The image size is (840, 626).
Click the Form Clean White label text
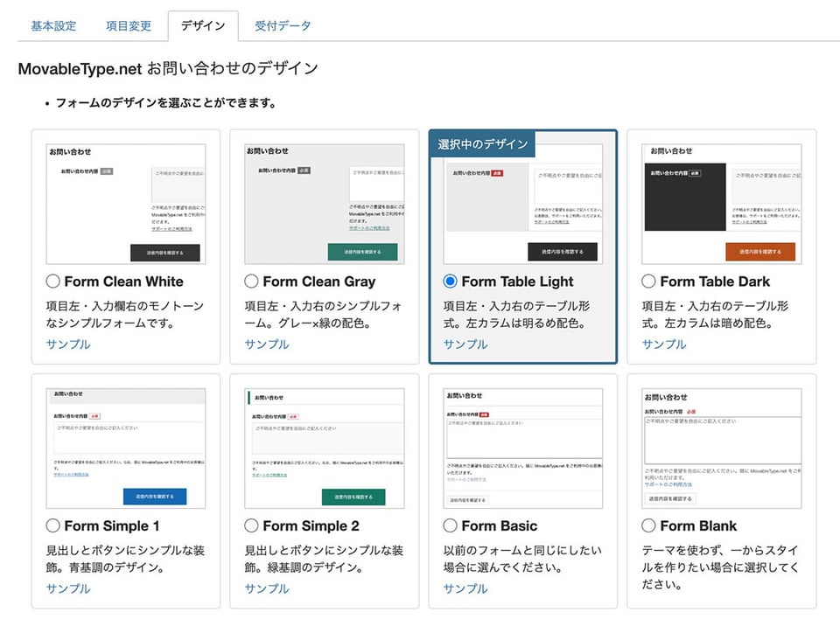point(123,282)
